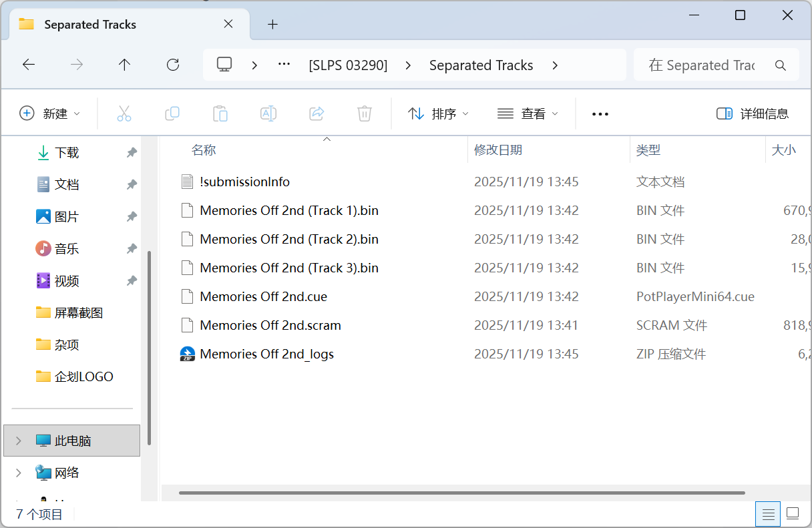Click the Cut scissors icon
Screen dimensions: 812x528
pos(124,113)
